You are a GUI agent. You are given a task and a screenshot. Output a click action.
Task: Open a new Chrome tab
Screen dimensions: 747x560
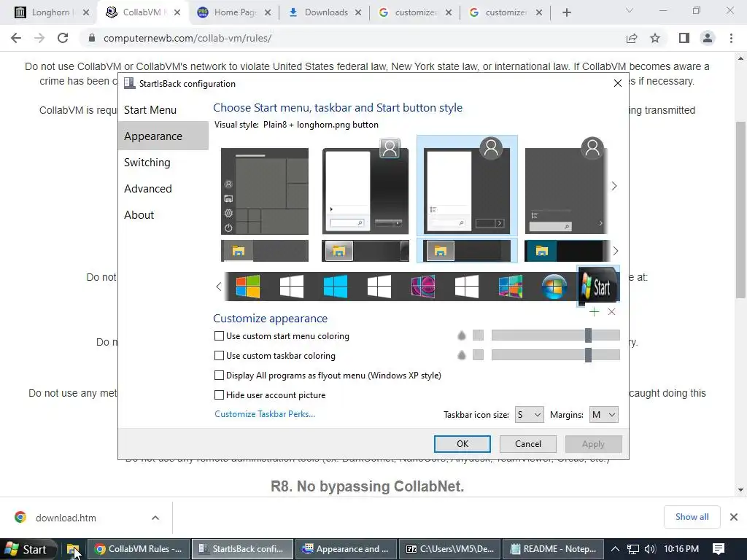pos(566,12)
